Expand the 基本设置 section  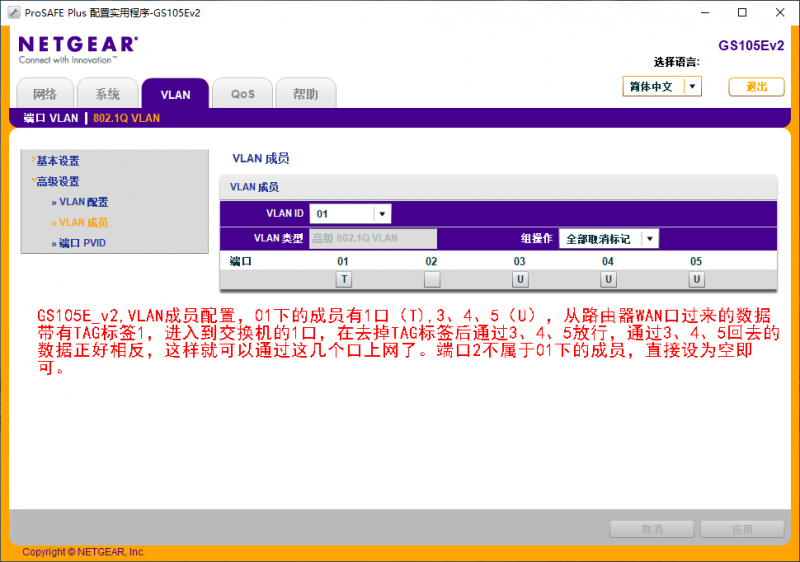tap(58, 161)
